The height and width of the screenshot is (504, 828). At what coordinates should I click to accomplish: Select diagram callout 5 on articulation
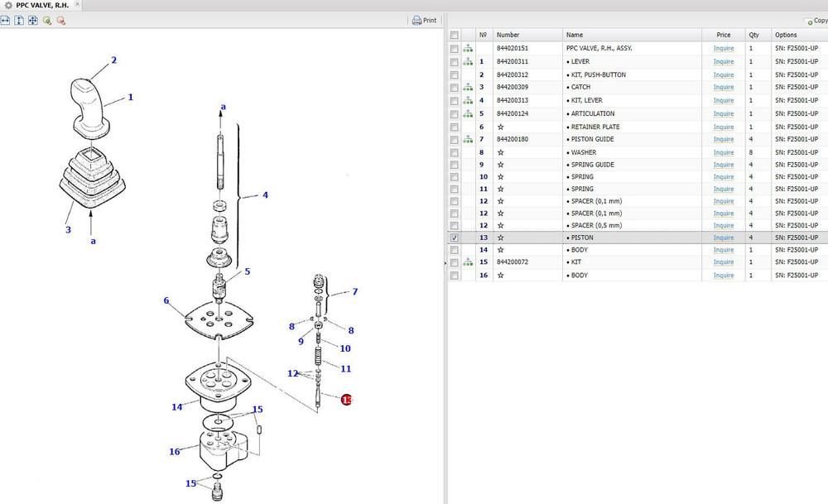pyautogui.click(x=247, y=271)
